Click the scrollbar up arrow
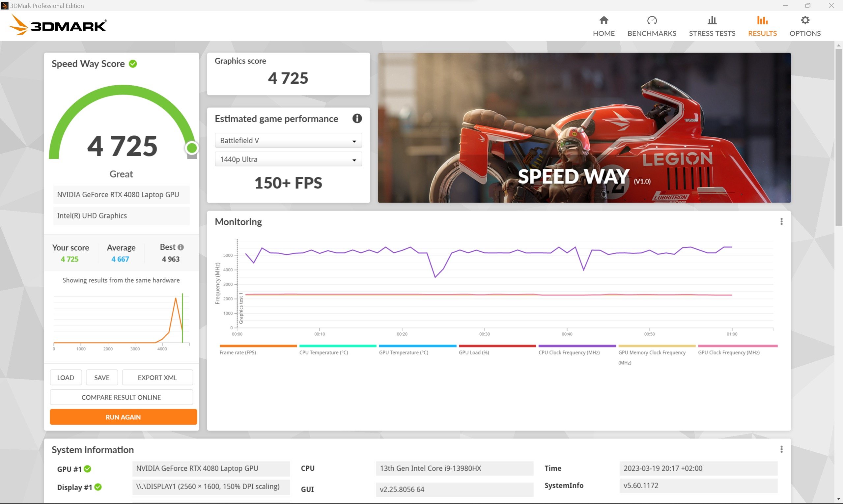Screen dimensions: 843x504 pyautogui.click(x=839, y=45)
